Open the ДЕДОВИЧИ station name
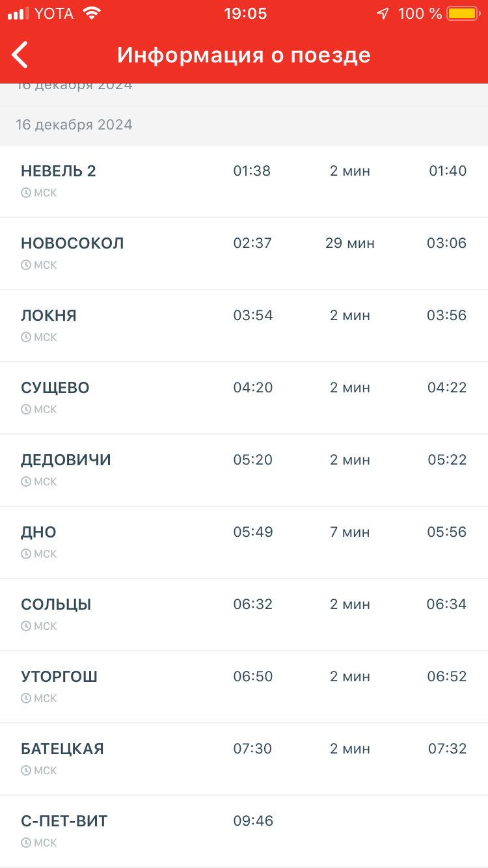Viewport: 488px width, 868px height. tap(66, 460)
